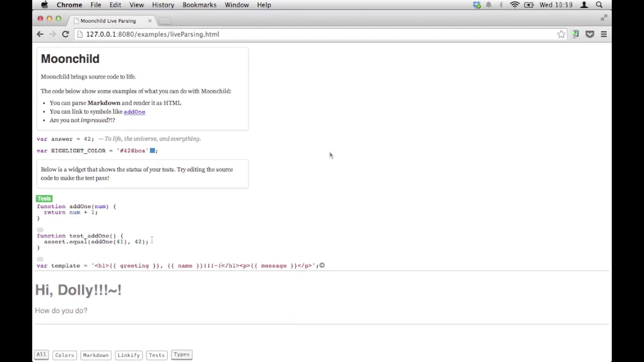Click the 'function addOne(num) {' line
Image resolution: width=644 pixels, height=362 pixels.
point(76,206)
